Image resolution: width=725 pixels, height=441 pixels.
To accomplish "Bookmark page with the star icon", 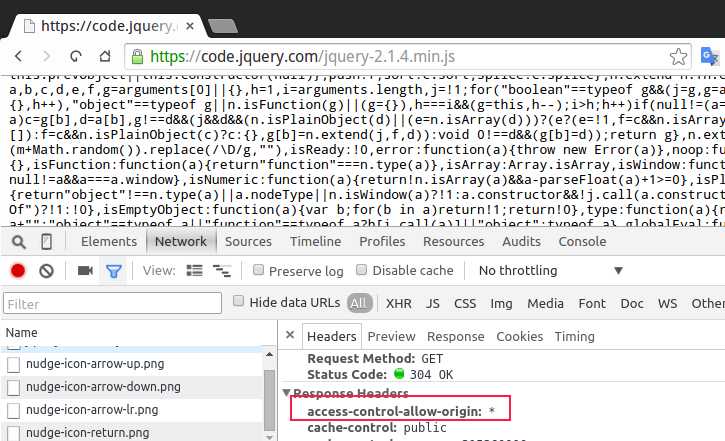I will [678, 56].
